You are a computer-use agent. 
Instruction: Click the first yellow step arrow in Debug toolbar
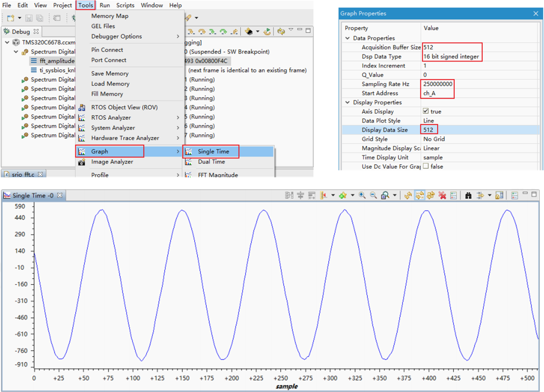[192, 31]
